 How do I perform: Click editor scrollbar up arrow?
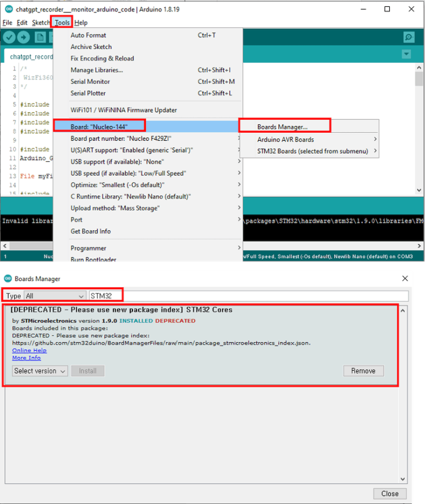419,68
